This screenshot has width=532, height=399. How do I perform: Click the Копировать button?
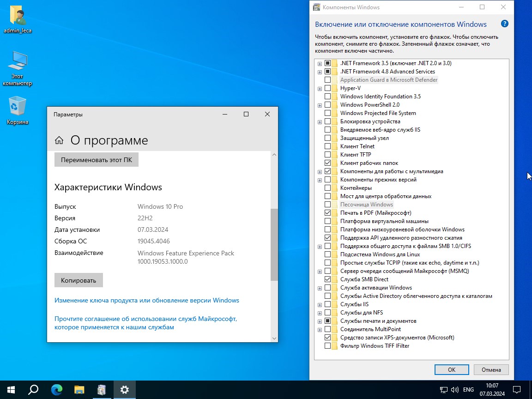(78, 280)
